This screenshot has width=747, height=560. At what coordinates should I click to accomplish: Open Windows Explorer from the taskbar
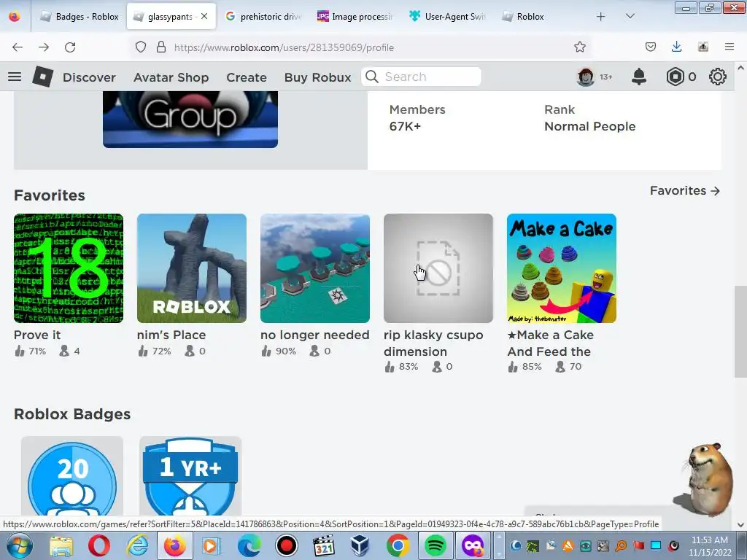click(x=61, y=545)
